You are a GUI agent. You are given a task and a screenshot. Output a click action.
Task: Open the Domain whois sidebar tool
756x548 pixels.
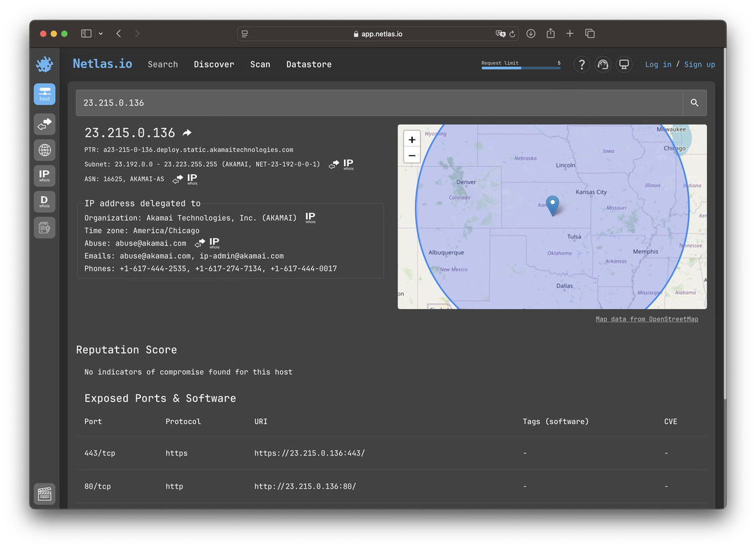click(44, 201)
